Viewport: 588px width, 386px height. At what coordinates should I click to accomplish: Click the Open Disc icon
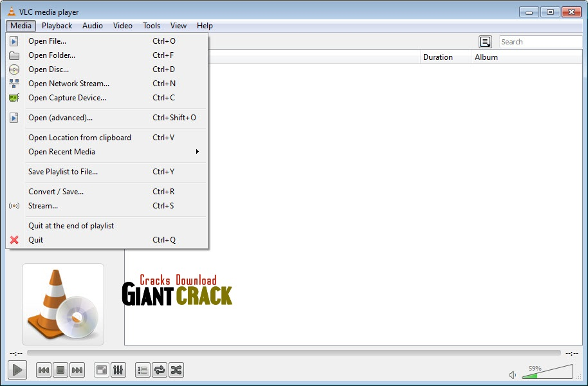click(14, 69)
